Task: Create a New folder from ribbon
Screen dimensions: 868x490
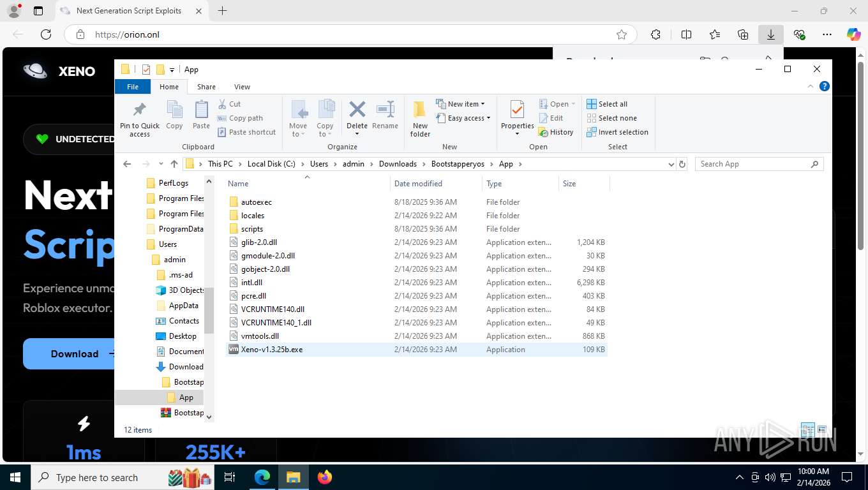Action: point(420,119)
